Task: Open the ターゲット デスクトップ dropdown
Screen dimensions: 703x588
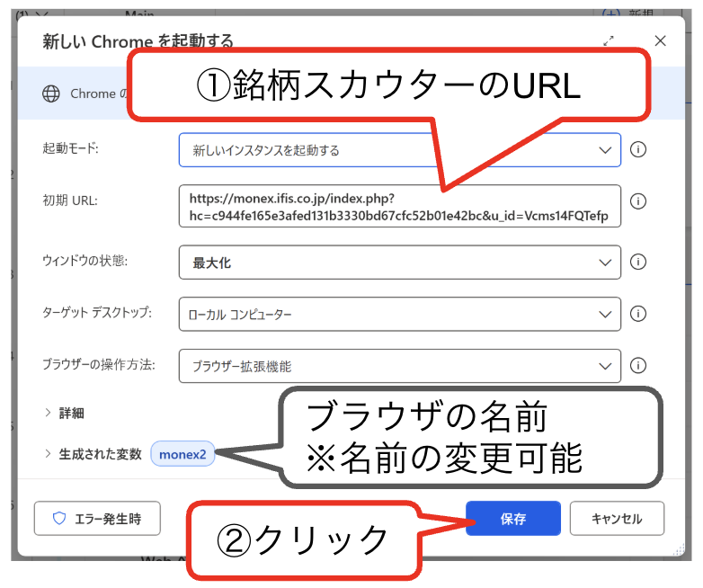Action: click(x=399, y=314)
